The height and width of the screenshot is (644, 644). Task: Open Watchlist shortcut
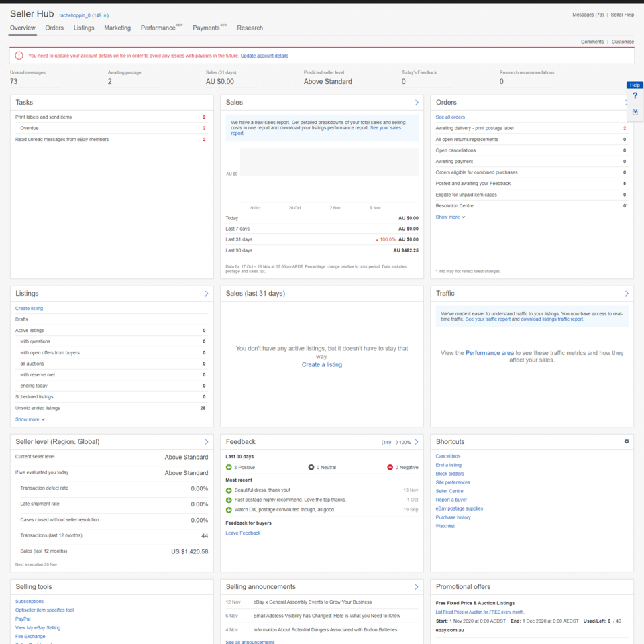click(x=445, y=526)
